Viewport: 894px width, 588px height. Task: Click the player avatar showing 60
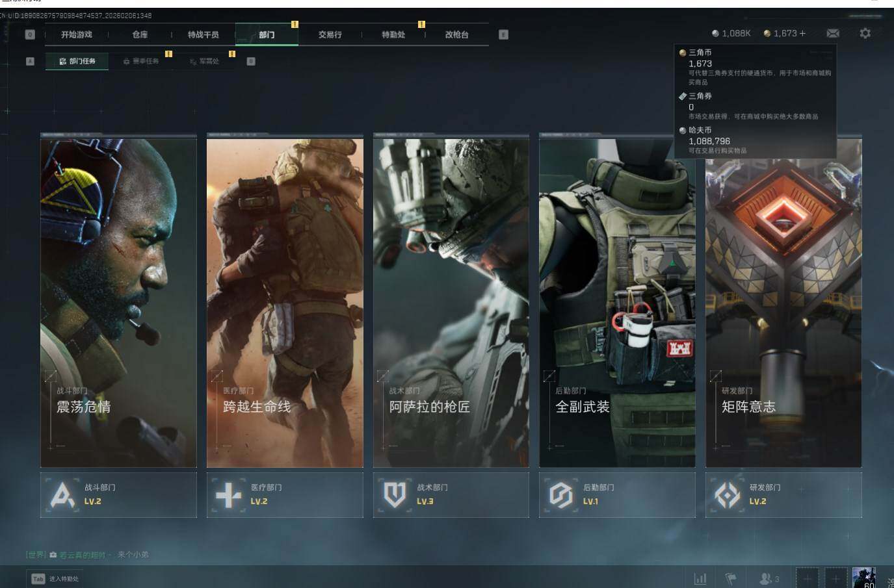point(864,578)
